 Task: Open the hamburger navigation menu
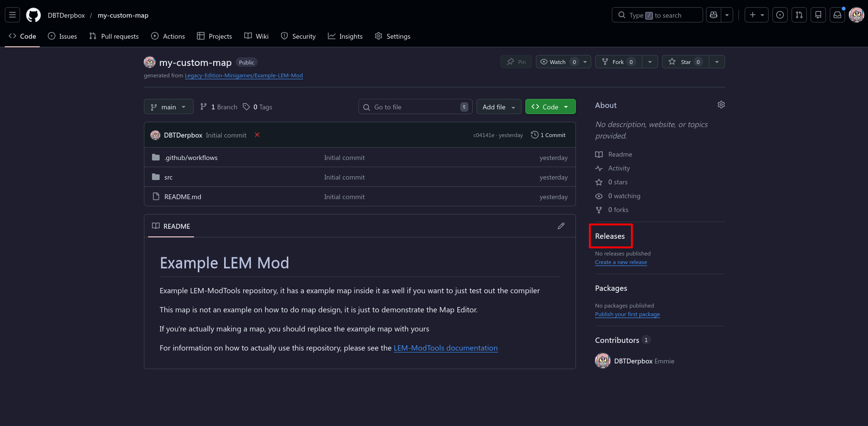click(x=13, y=15)
